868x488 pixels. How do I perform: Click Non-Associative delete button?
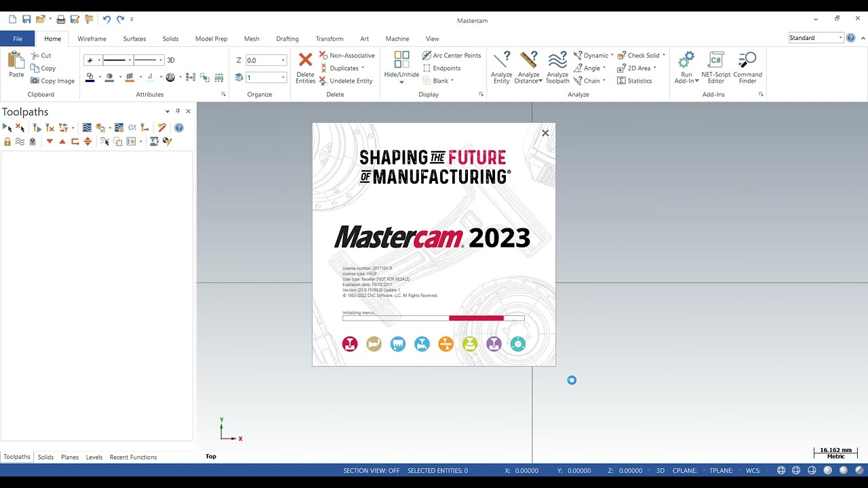point(347,56)
